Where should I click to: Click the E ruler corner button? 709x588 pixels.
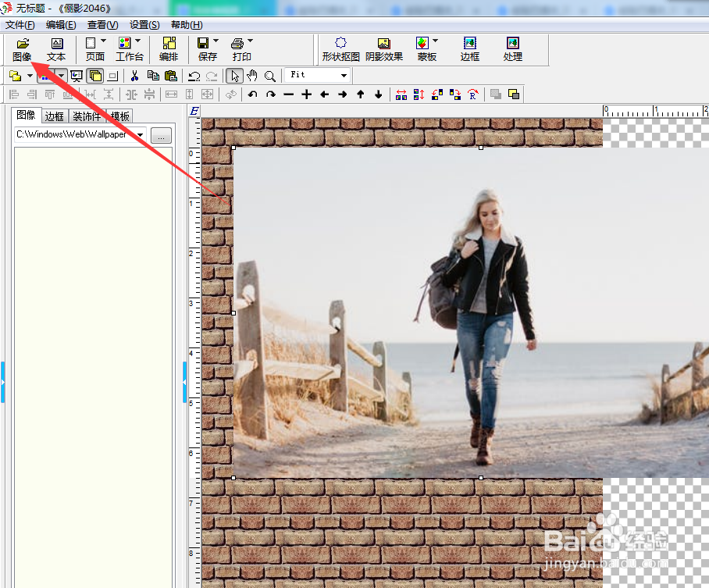pyautogui.click(x=194, y=111)
